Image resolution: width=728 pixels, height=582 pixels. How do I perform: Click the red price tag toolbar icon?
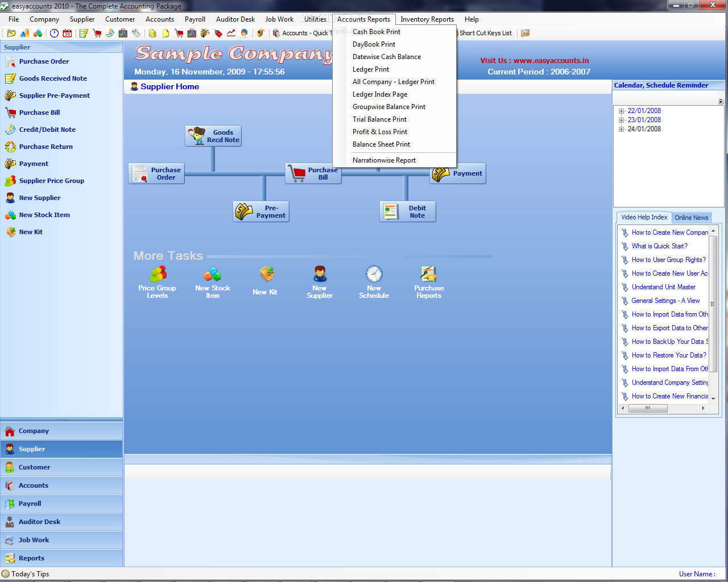(x=218, y=33)
